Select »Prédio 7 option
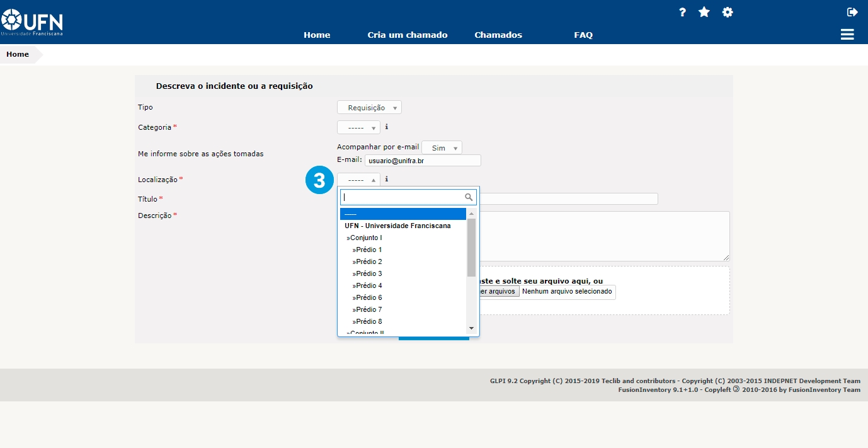 (403, 310)
